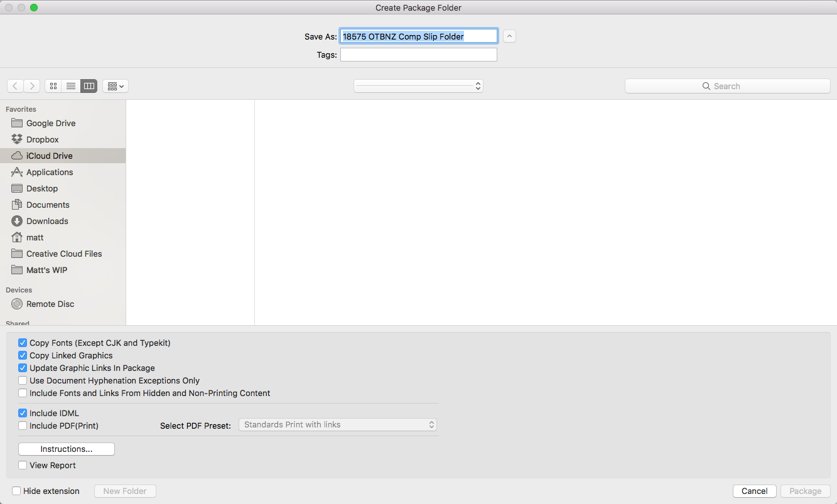Enable Include Fonts and Links From Hidden Content
The width and height of the screenshot is (837, 504).
[23, 393]
